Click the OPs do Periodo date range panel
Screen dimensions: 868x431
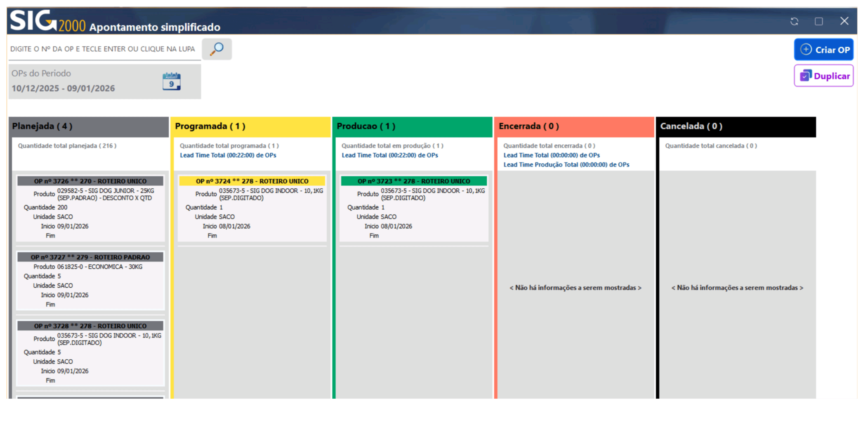coord(67,81)
